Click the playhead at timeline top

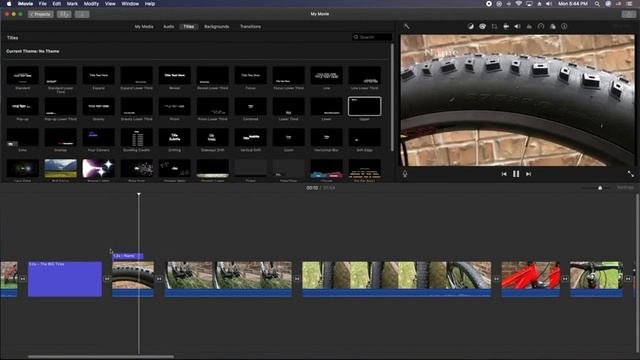click(x=139, y=195)
